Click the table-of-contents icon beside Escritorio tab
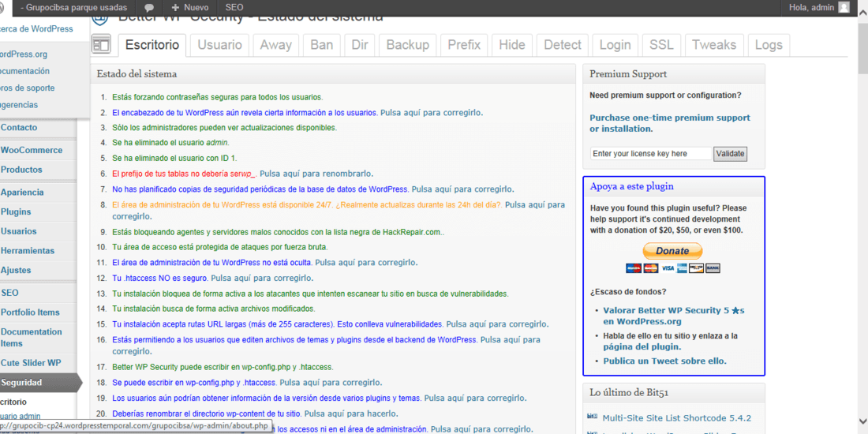This screenshot has width=868, height=434. (x=101, y=45)
